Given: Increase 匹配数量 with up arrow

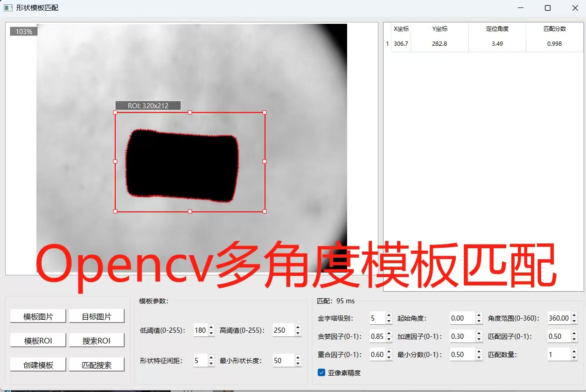Looking at the screenshot, I should point(574,351).
